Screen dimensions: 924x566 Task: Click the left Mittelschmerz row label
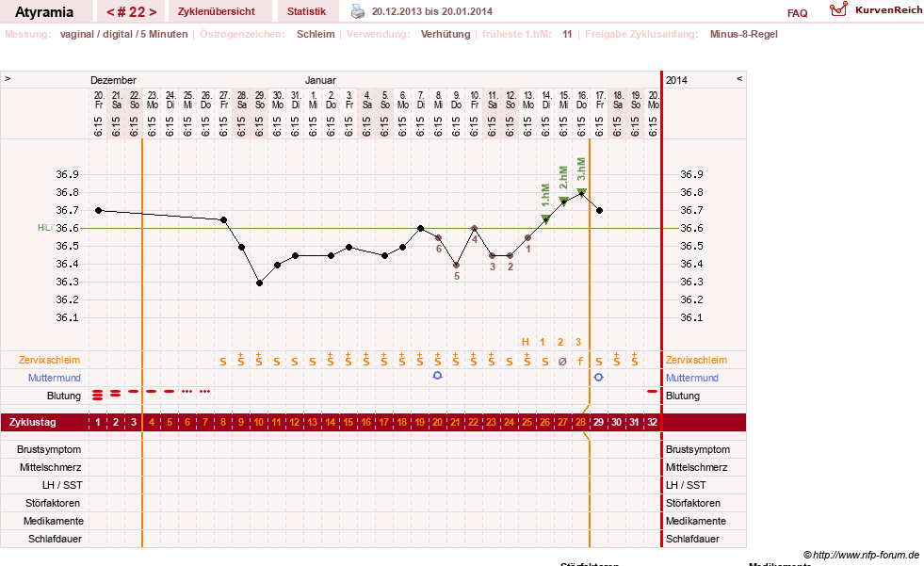pos(51,467)
